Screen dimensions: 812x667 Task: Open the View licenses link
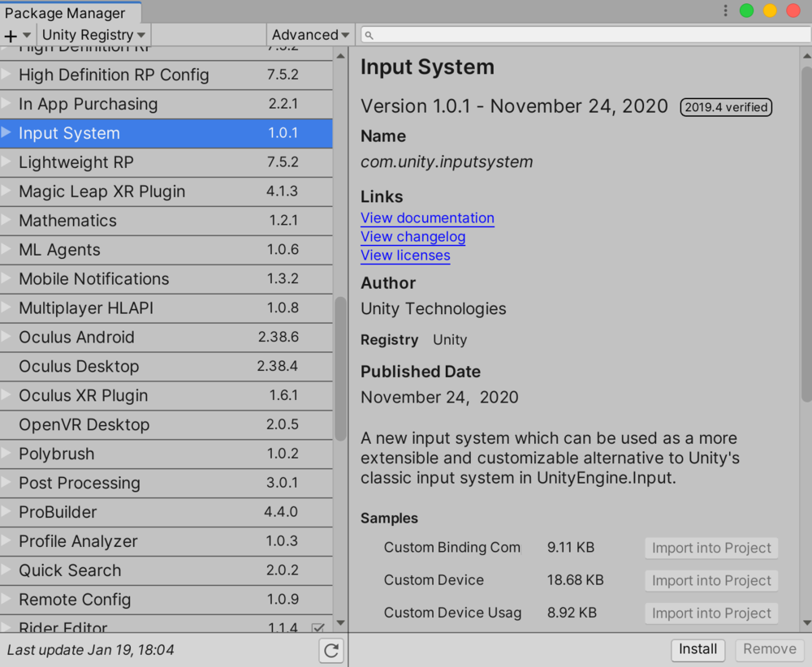[405, 256]
